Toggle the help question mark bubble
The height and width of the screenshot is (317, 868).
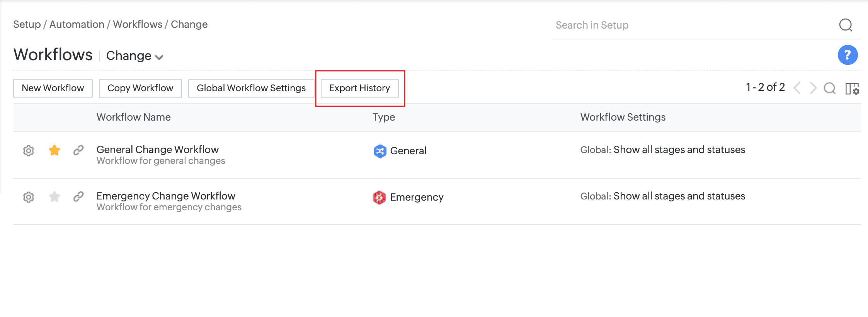(x=847, y=55)
